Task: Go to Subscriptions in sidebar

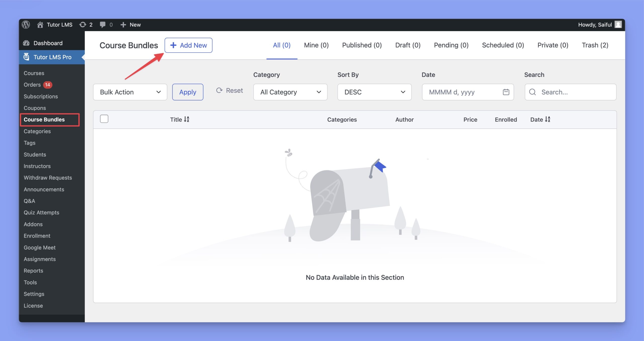Action: click(x=41, y=96)
